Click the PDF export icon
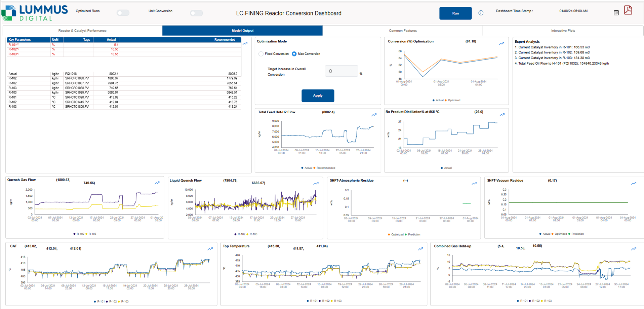Image resolution: width=644 pixels, height=309 pixels. pyautogui.click(x=628, y=10)
